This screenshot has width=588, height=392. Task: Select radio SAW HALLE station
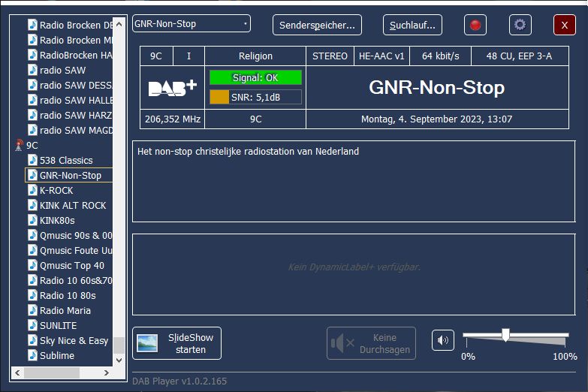tap(76, 100)
